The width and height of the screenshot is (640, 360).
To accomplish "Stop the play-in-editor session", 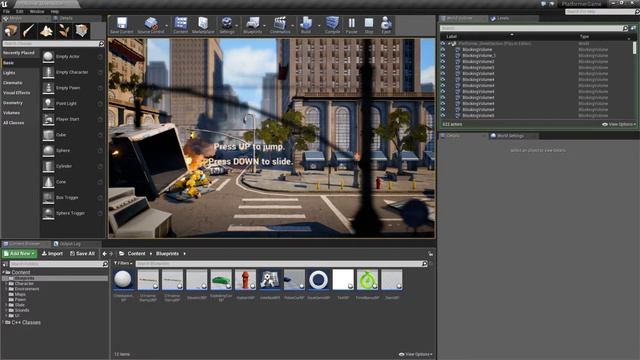I will click(369, 23).
